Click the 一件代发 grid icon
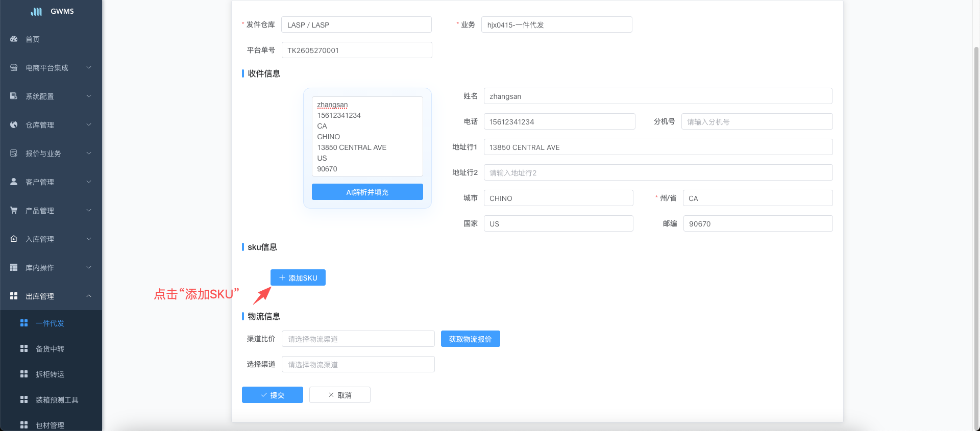 pyautogui.click(x=24, y=323)
